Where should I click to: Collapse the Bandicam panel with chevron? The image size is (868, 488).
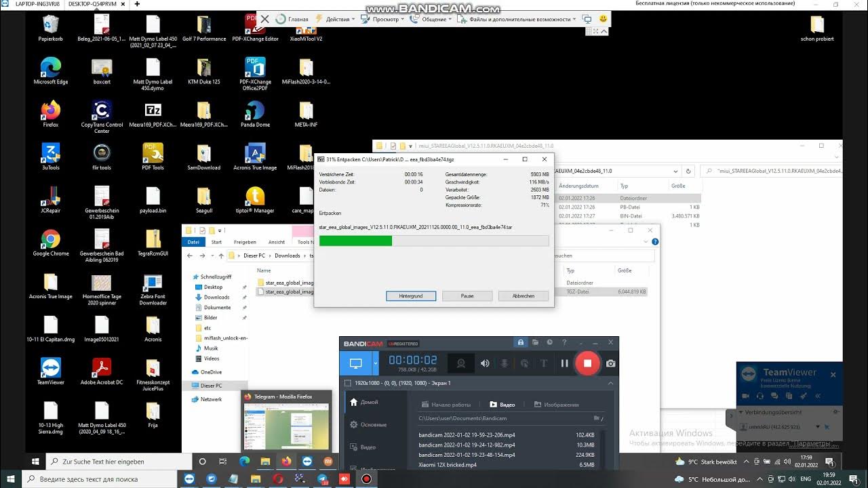611,383
